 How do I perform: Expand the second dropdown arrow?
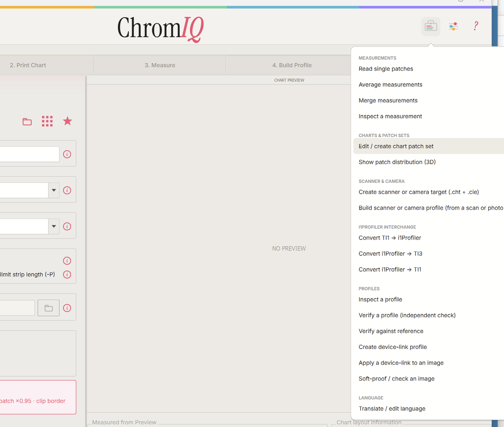(54, 226)
